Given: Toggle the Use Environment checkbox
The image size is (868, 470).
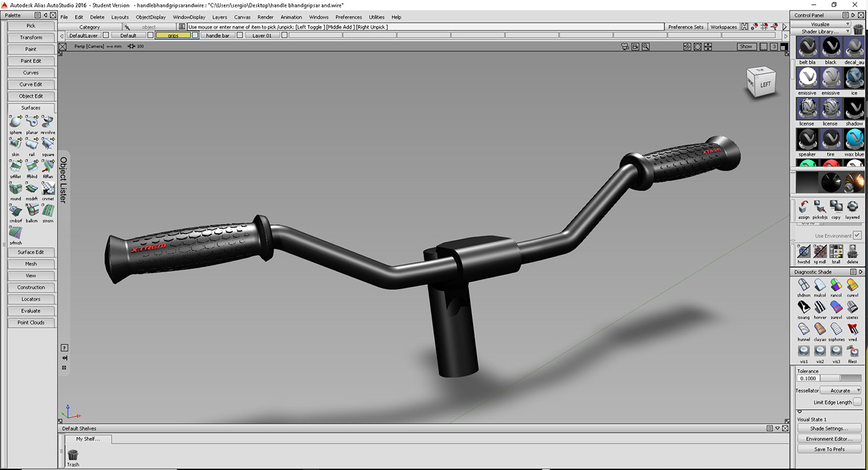Looking at the screenshot, I should [x=857, y=236].
